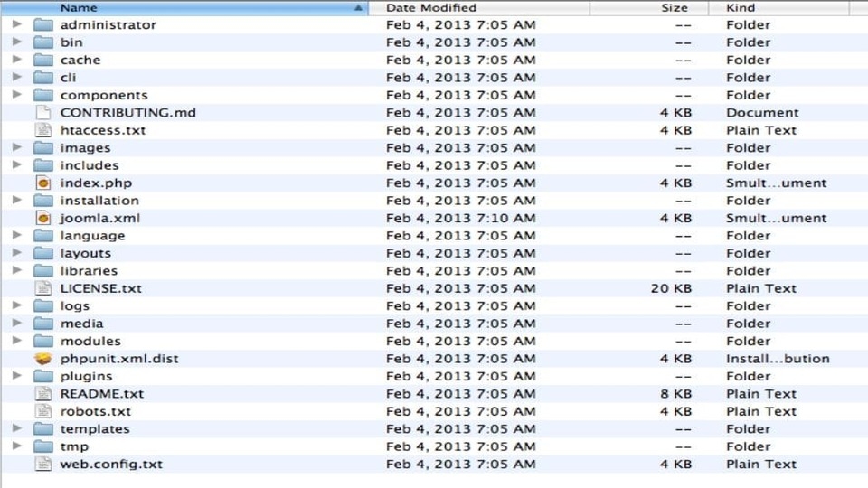Expand the media folder triangle
This screenshot has width=868, height=488.
(x=17, y=323)
